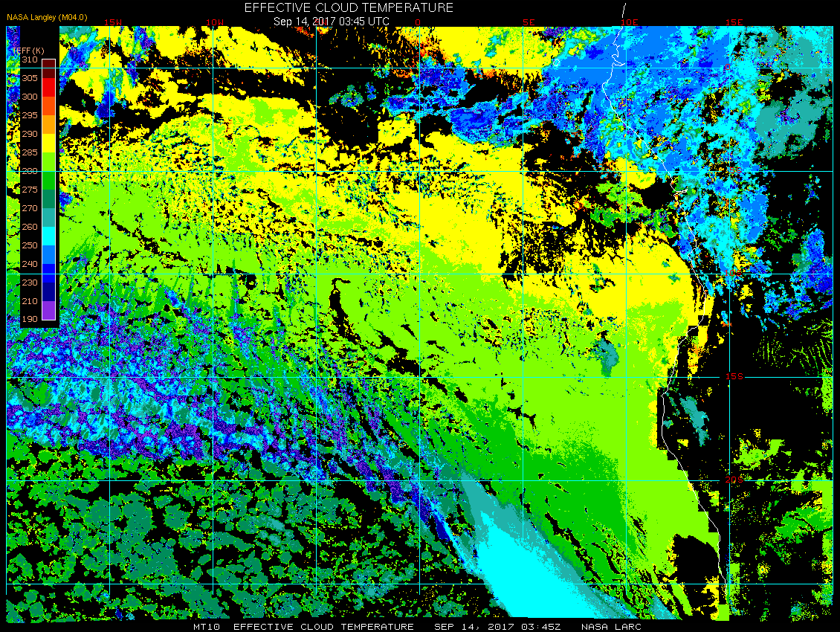Click the '260' legend value

(x=30, y=227)
